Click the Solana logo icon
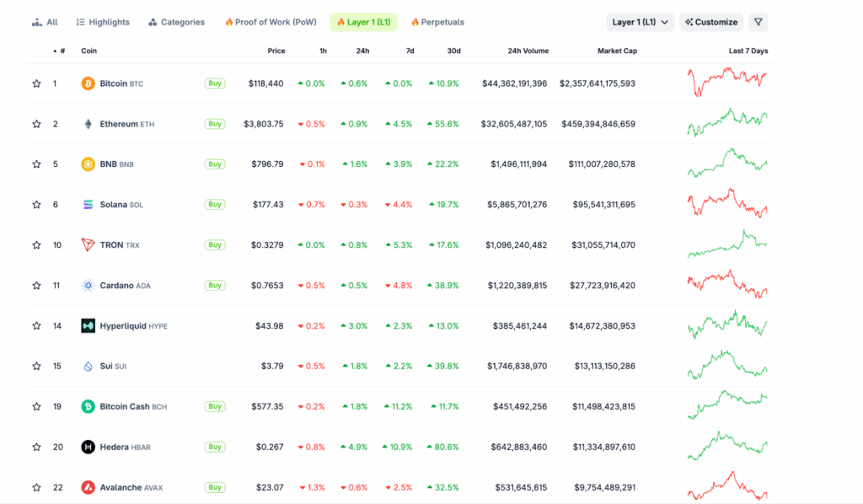This screenshot has width=863, height=504. click(88, 205)
